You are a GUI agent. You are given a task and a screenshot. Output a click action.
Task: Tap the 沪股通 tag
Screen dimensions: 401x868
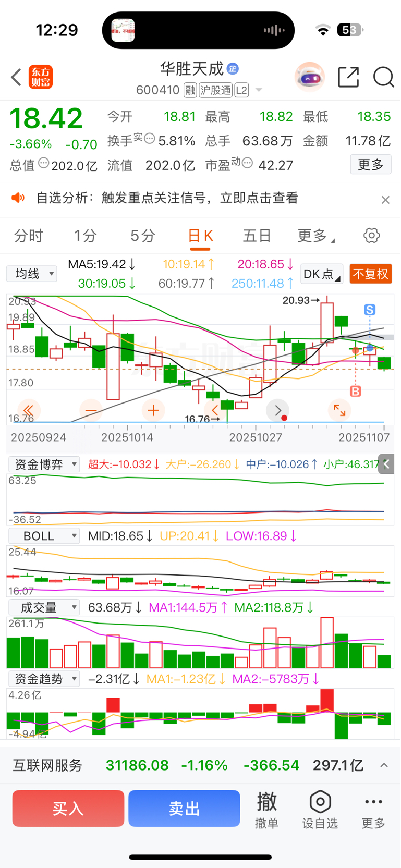pos(215,90)
